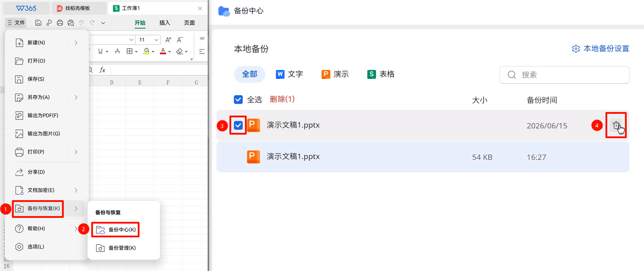Image resolution: width=644 pixels, height=271 pixels.
Task: Open 选项(L) in file menu
Action: (x=47, y=247)
